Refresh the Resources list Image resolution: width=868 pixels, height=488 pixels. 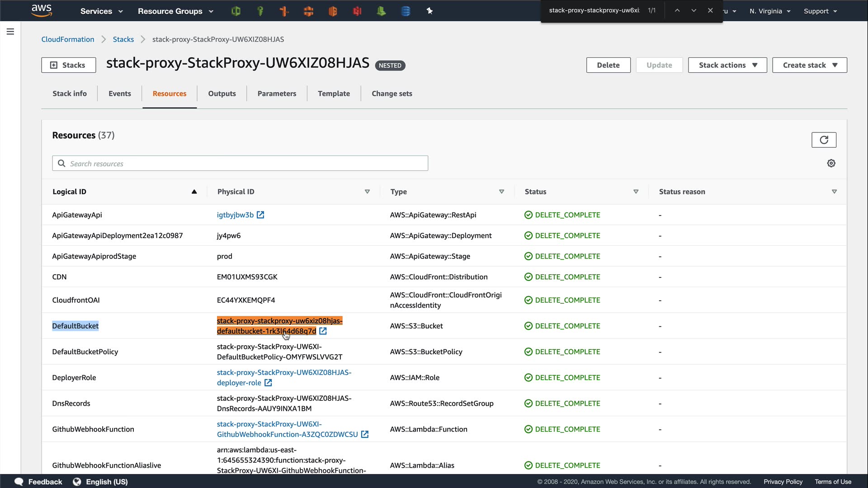pyautogui.click(x=824, y=140)
